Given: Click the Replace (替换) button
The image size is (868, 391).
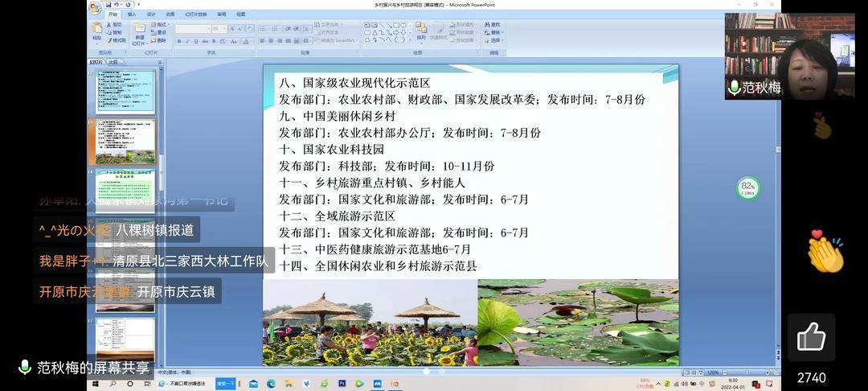Looking at the screenshot, I should pyautogui.click(x=492, y=32).
